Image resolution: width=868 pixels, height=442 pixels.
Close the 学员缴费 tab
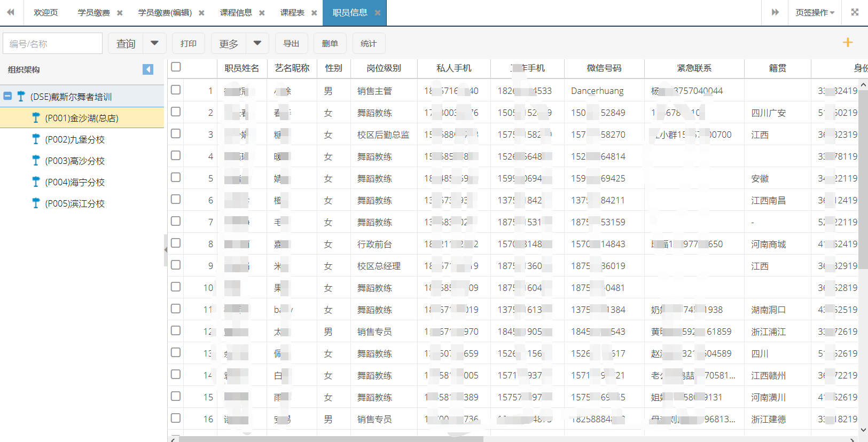coord(120,13)
